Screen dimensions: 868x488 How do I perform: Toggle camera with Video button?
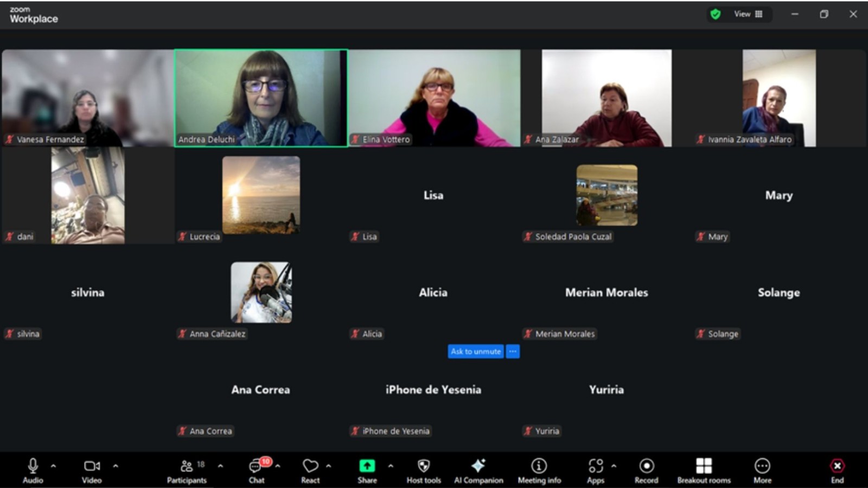(x=92, y=471)
